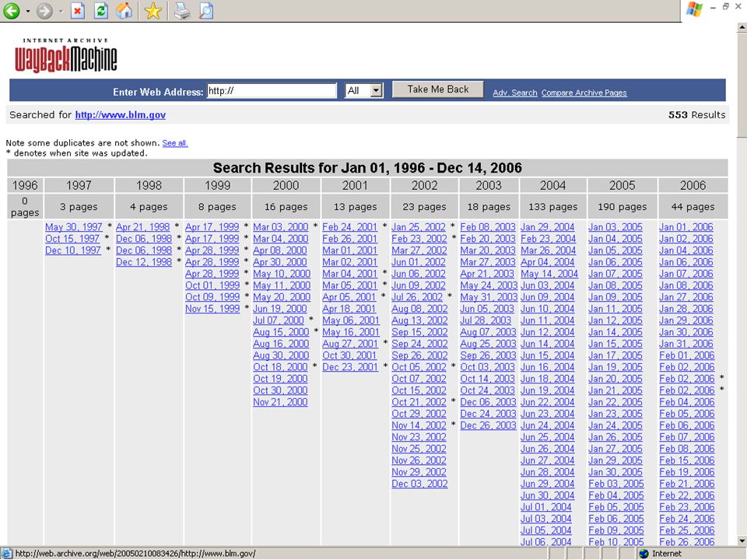Open the Feb 03, 2005 archive
Screen dimensions: 747x560
point(616,484)
